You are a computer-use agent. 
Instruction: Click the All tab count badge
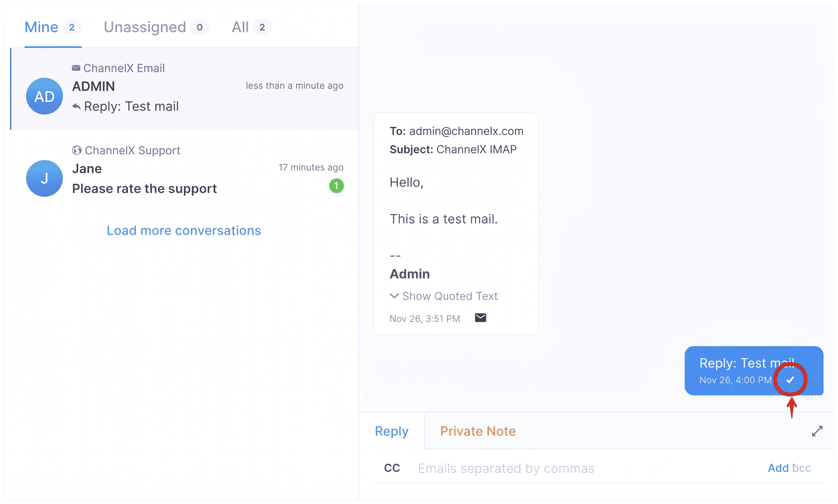click(x=262, y=27)
